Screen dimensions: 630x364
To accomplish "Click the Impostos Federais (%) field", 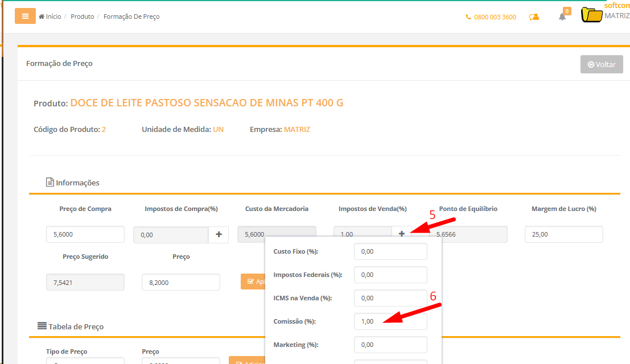I will pos(390,275).
